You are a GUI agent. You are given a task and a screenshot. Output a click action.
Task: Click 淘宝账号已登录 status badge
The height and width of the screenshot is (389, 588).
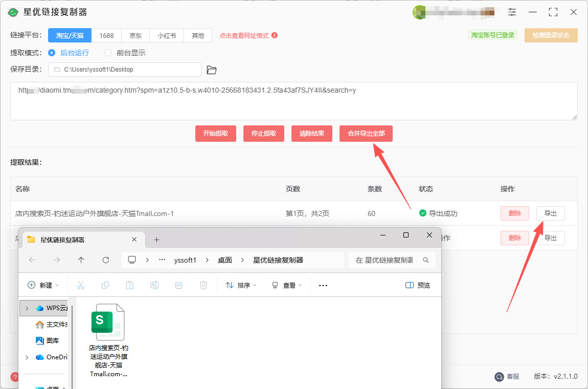[493, 35]
